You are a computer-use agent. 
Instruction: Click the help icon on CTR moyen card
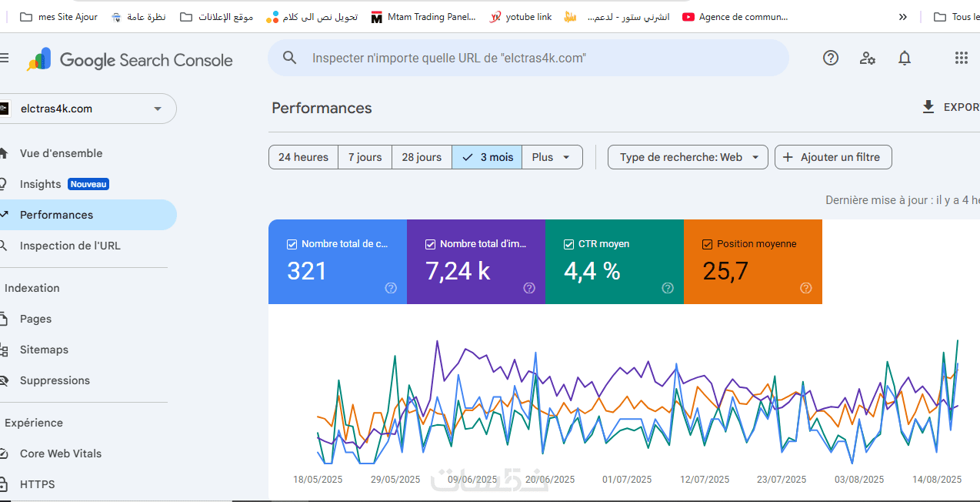click(668, 288)
